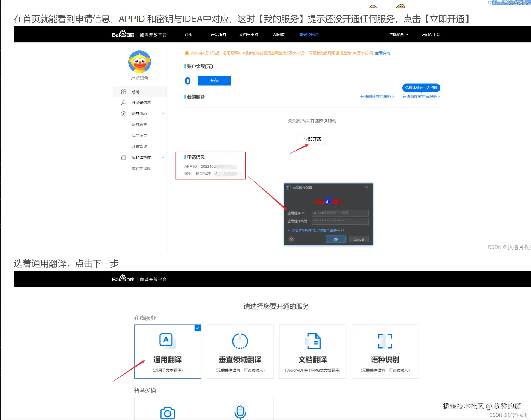This screenshot has width=531, height=420.
Task: Open 开发者信息 in sidebar
Action: coord(141,103)
